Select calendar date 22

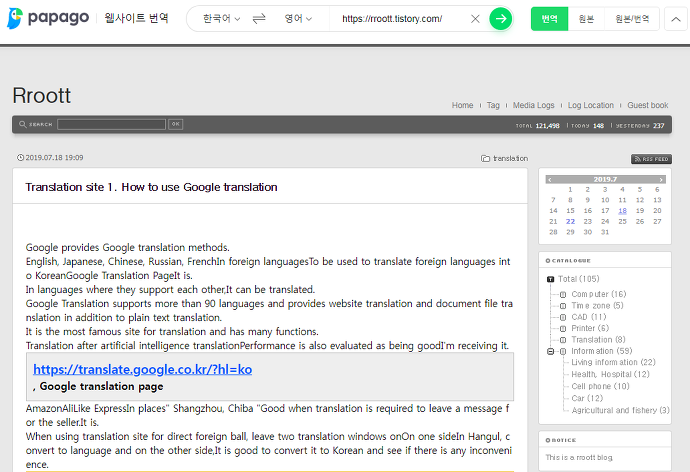click(570, 221)
